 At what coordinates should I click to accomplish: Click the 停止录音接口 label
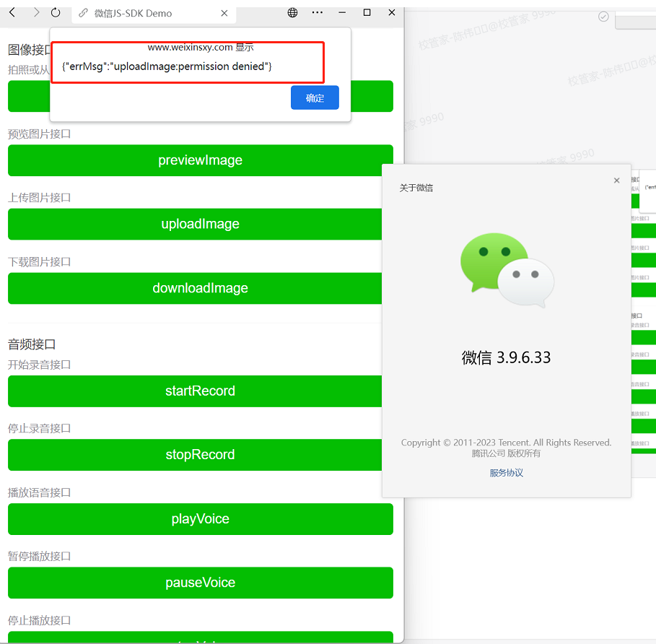pyautogui.click(x=39, y=429)
